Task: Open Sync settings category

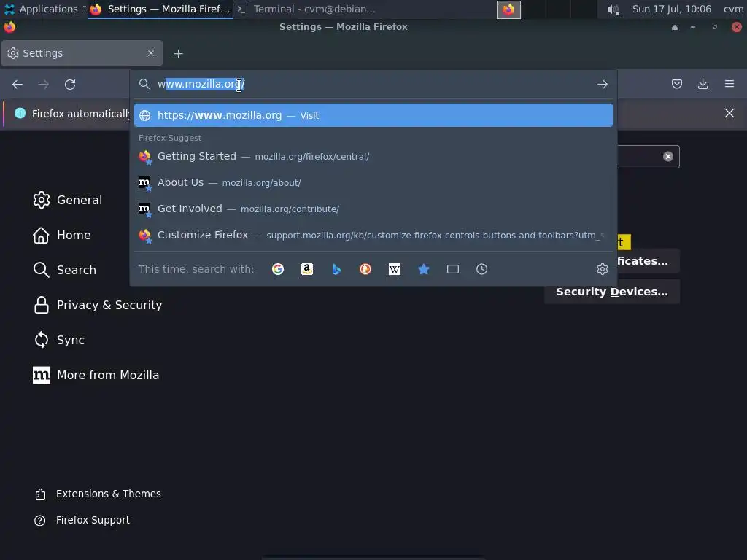Action: click(59, 340)
